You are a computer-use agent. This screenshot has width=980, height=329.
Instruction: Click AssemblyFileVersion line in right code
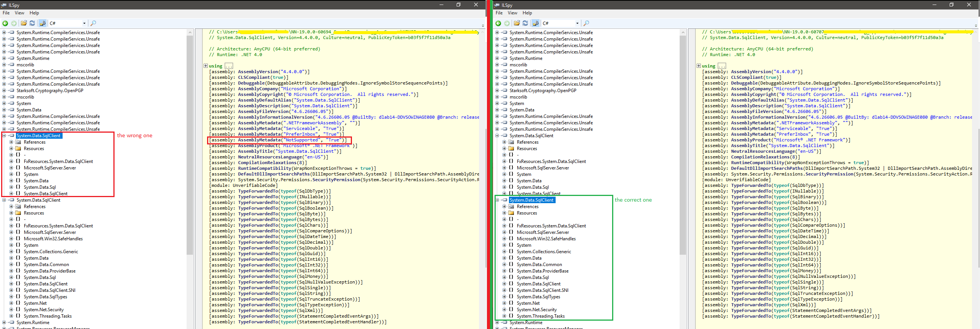tap(765, 111)
